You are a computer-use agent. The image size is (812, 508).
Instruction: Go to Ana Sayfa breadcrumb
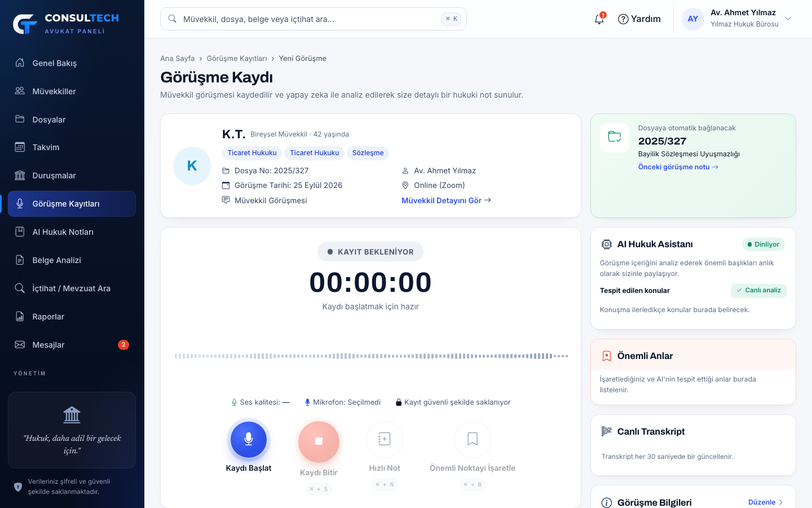(x=177, y=58)
